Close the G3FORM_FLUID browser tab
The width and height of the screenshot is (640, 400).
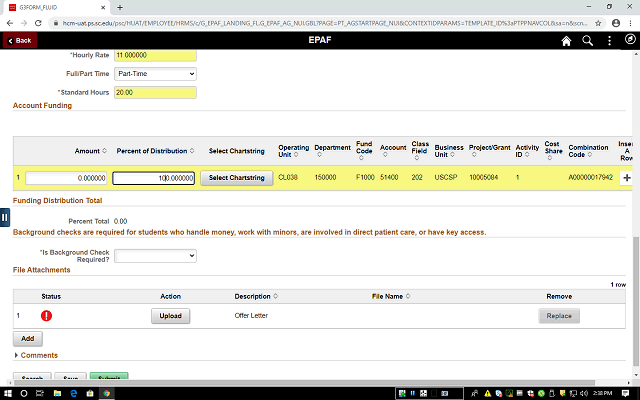coord(103,7)
